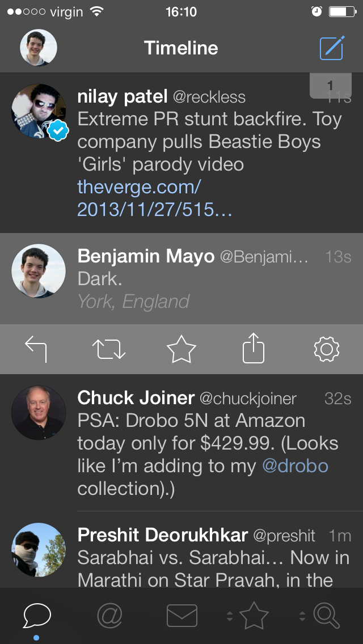Open tweet options gear icon

click(326, 349)
